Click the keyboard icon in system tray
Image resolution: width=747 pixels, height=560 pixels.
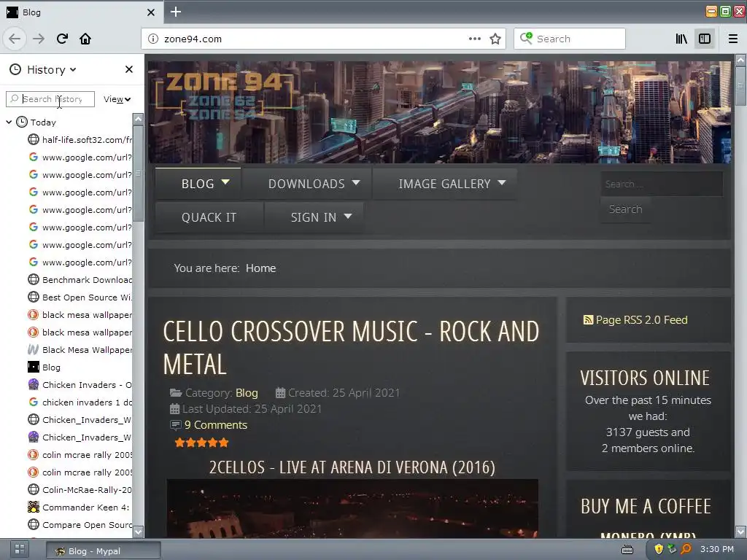click(x=627, y=550)
